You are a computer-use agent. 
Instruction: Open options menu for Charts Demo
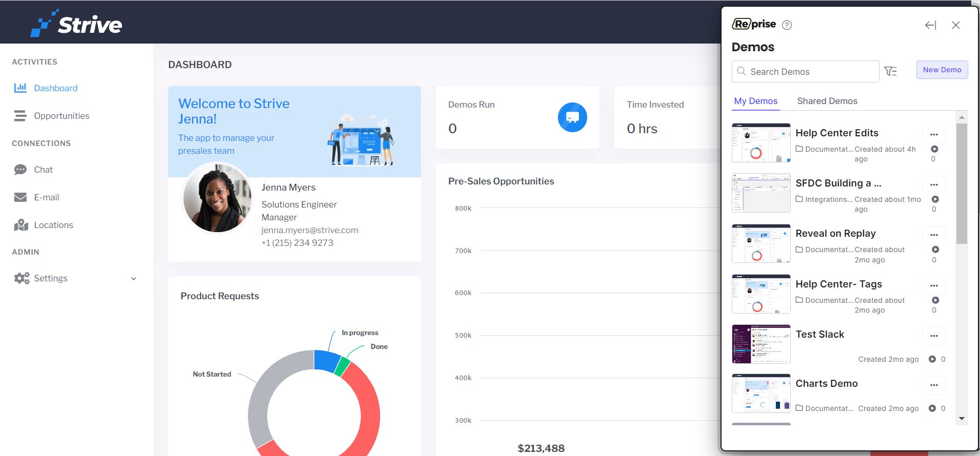click(934, 385)
